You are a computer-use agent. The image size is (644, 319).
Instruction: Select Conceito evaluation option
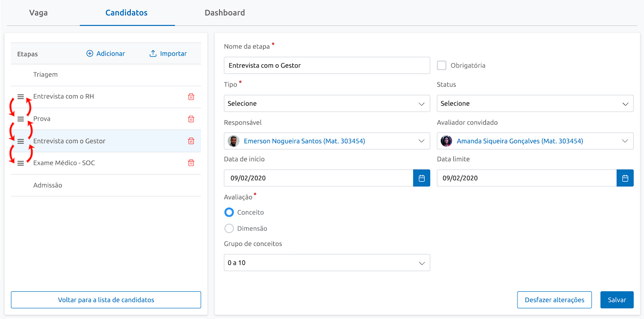[x=229, y=212]
